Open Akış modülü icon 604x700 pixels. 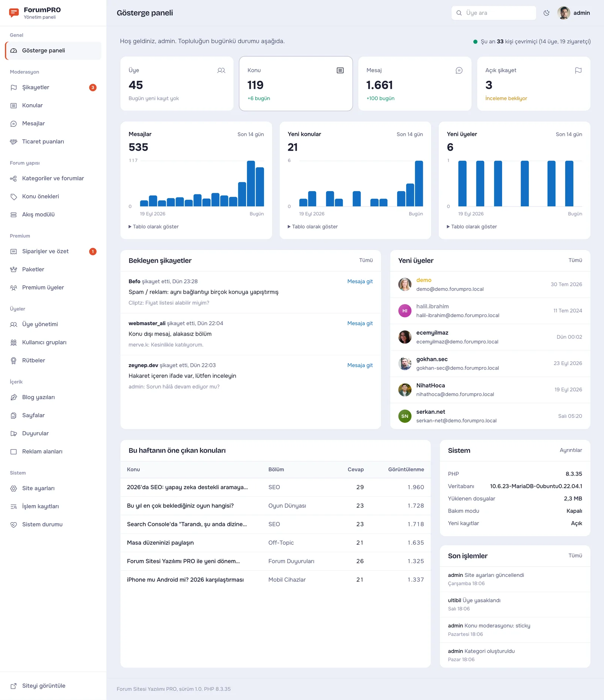pos(14,215)
